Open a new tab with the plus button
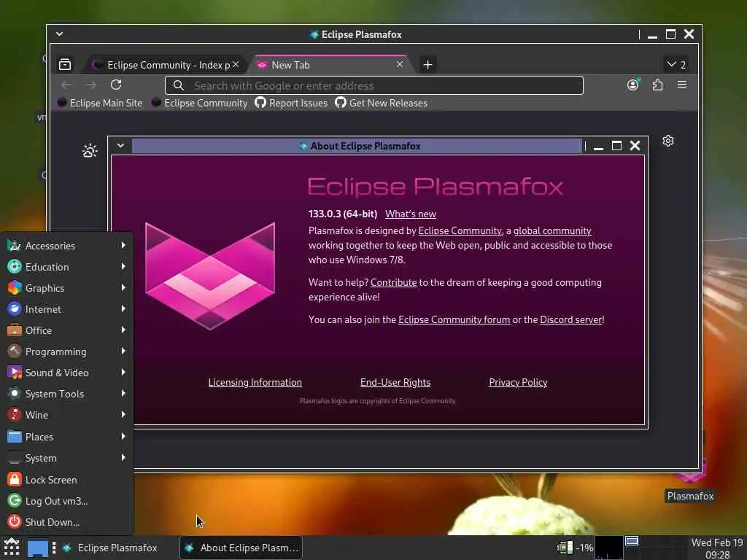The width and height of the screenshot is (747, 560). [427, 64]
